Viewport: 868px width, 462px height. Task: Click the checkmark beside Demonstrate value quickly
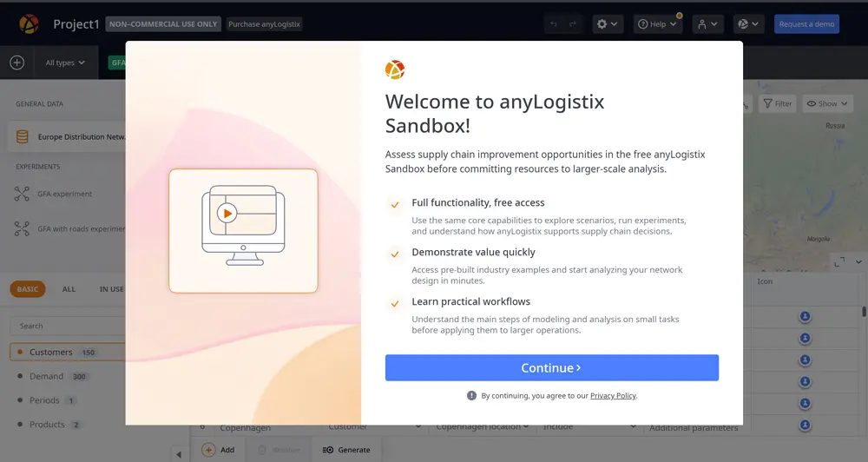coord(395,254)
